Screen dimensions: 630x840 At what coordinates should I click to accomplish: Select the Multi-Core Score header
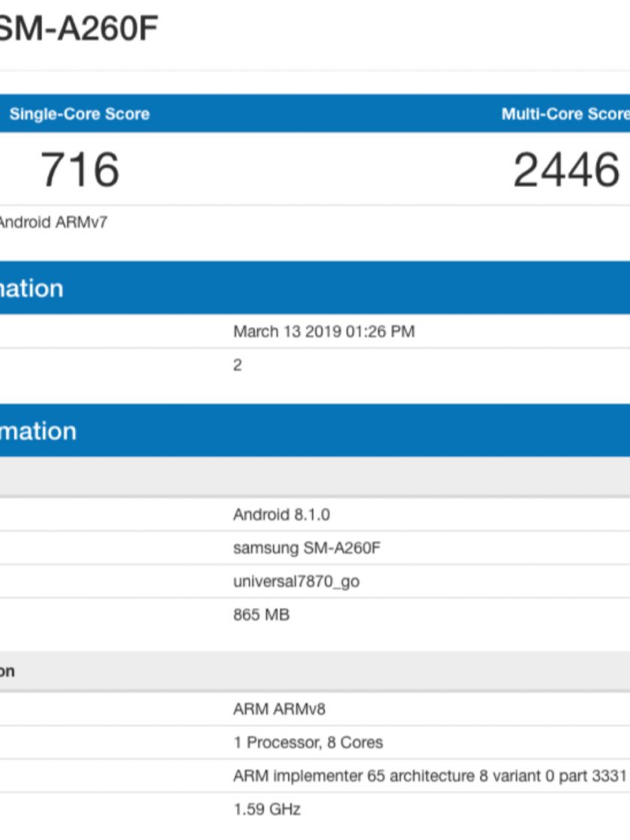coord(564,114)
